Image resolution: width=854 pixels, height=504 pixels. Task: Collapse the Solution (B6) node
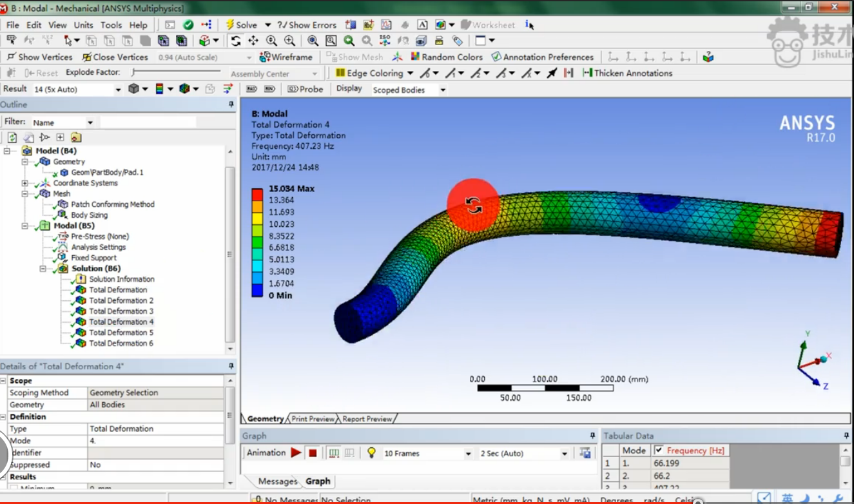pyautogui.click(x=43, y=268)
